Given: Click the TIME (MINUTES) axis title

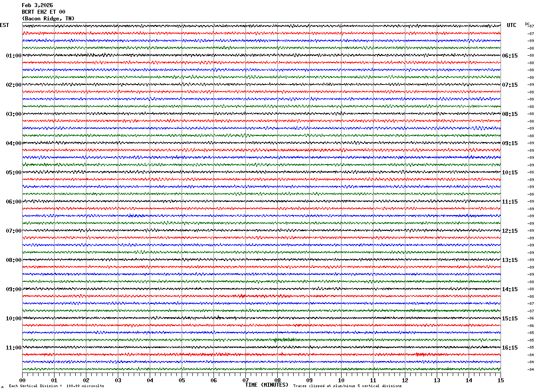Looking at the screenshot, I should pyautogui.click(x=267, y=385).
